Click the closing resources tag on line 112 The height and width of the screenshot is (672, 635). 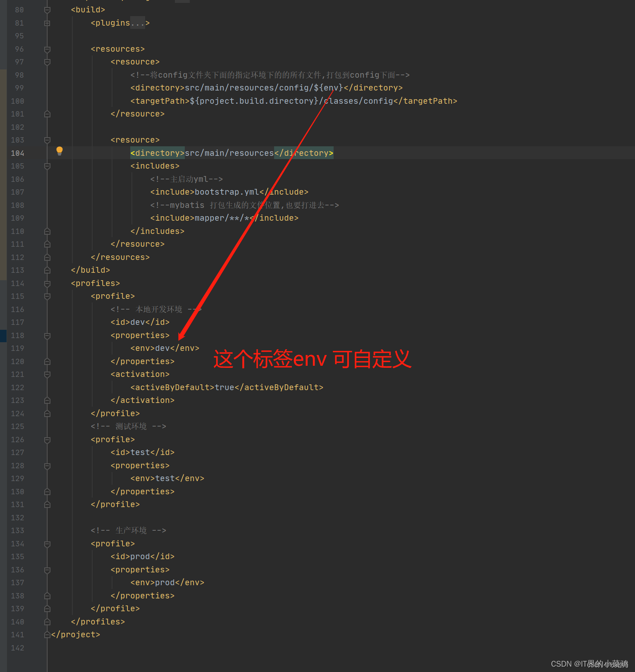[120, 257]
